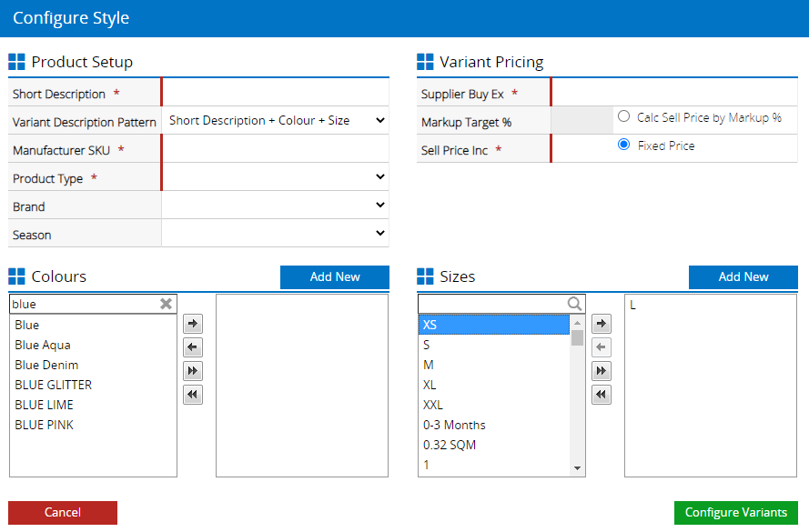Select BLUE PINK in the colours list
Screen dimensions: 809x532
[93, 426]
